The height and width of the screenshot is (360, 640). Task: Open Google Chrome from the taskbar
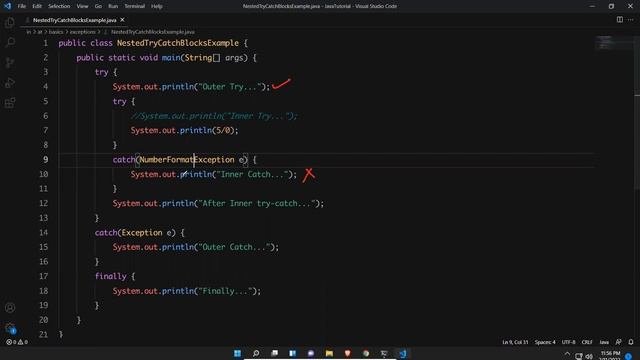pos(366,353)
